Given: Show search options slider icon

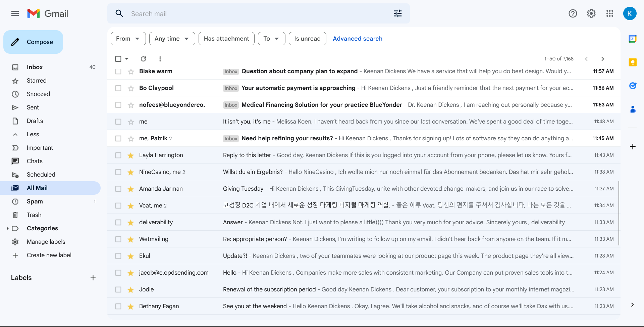Looking at the screenshot, I should [x=398, y=13].
